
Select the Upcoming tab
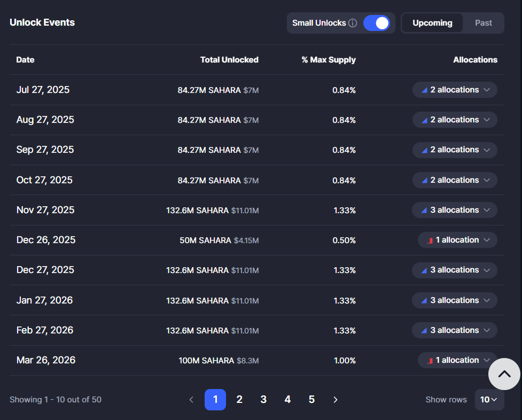432,23
